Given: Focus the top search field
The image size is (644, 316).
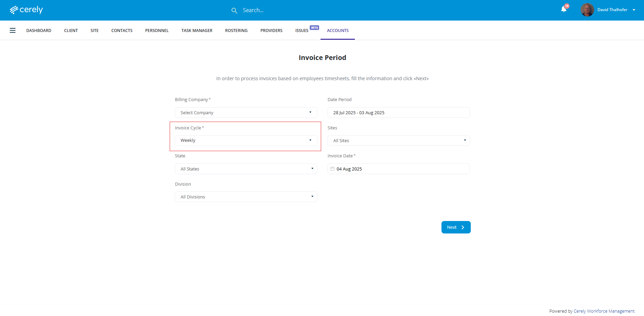Looking at the screenshot, I should point(286,10).
